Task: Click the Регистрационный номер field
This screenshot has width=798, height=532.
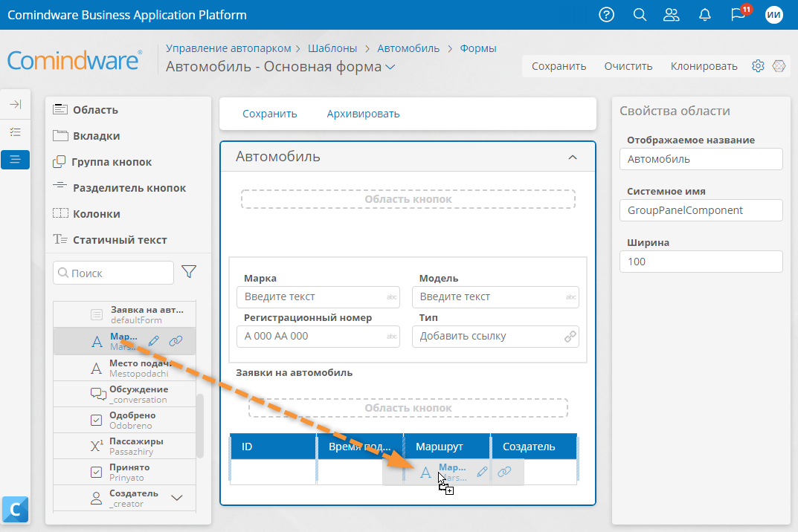Action: (x=318, y=336)
